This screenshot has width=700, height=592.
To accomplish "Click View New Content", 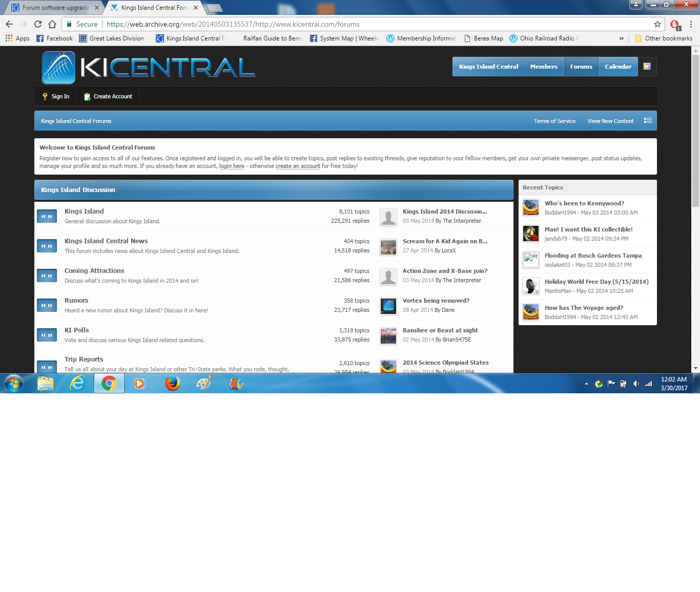I will coord(610,121).
